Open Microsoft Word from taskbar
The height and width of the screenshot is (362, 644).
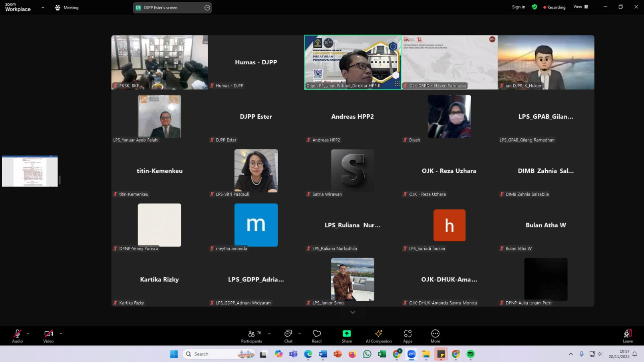coord(323,354)
